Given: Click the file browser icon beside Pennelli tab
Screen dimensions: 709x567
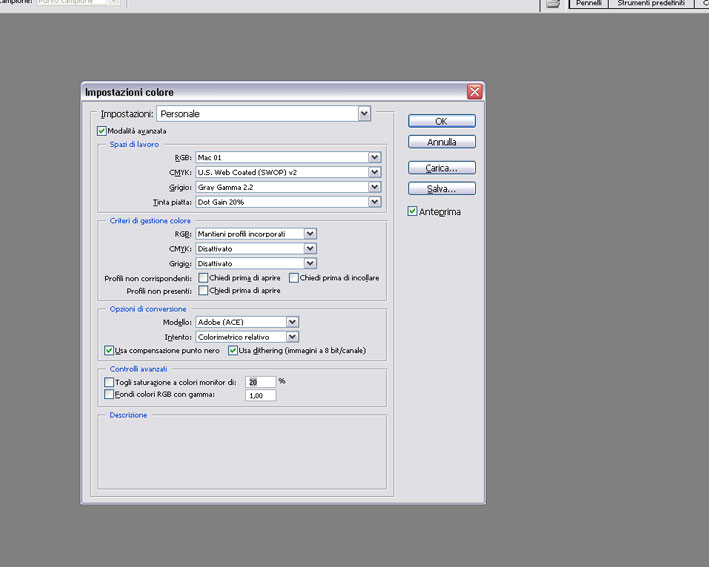Looking at the screenshot, I should coord(552,5).
